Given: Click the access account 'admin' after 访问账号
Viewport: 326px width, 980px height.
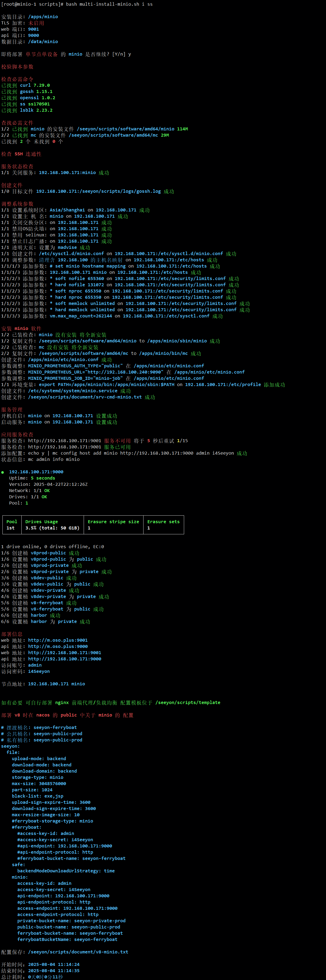Looking at the screenshot, I should click(x=35, y=665).
